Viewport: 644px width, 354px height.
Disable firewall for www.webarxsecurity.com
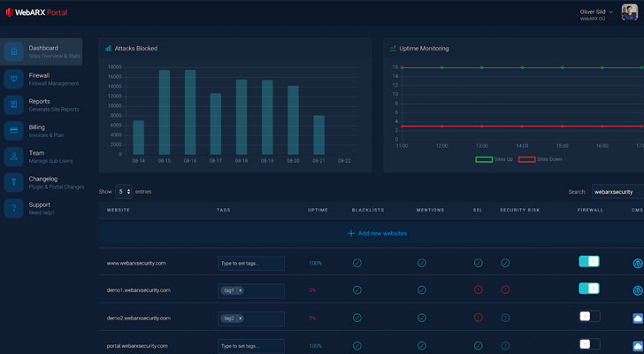pyautogui.click(x=589, y=261)
